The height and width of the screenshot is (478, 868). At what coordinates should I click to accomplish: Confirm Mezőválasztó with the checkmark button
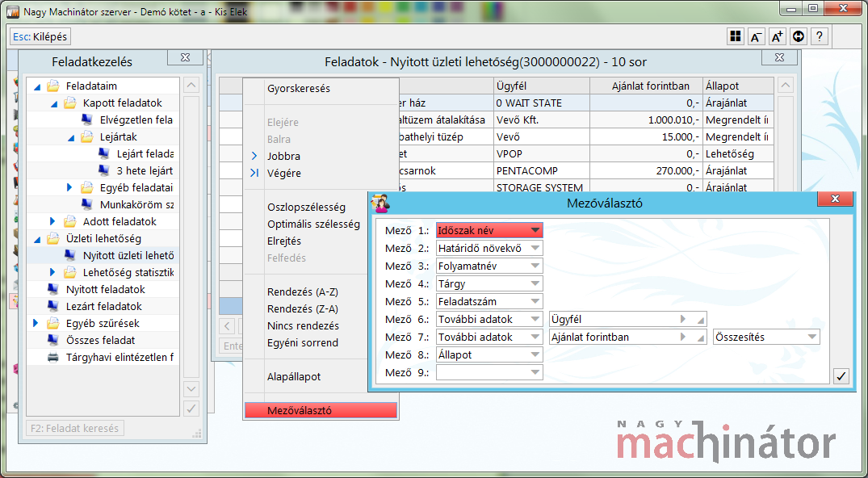[x=841, y=375]
